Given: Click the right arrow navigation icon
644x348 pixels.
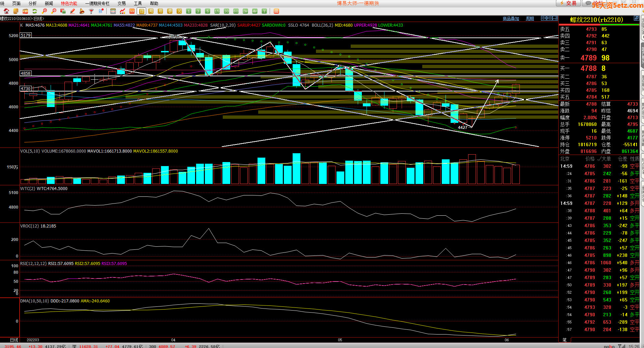Looking at the screenshot, I should (549, 18).
